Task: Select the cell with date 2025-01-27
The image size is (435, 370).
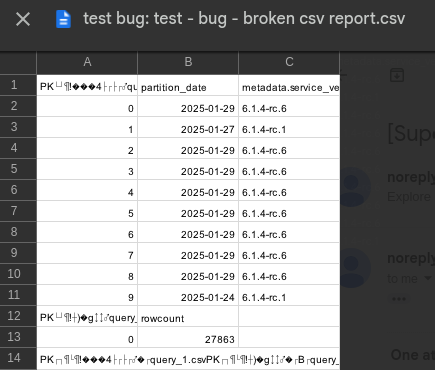Action: point(188,127)
